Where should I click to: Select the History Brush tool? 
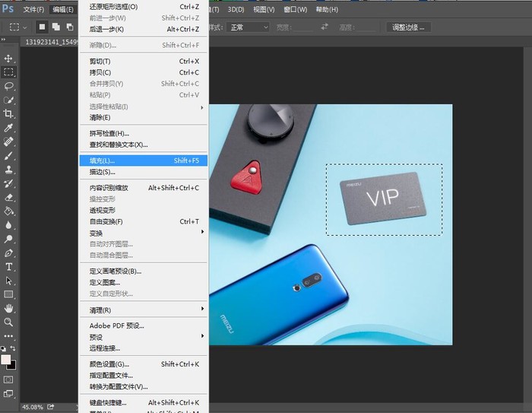point(8,183)
